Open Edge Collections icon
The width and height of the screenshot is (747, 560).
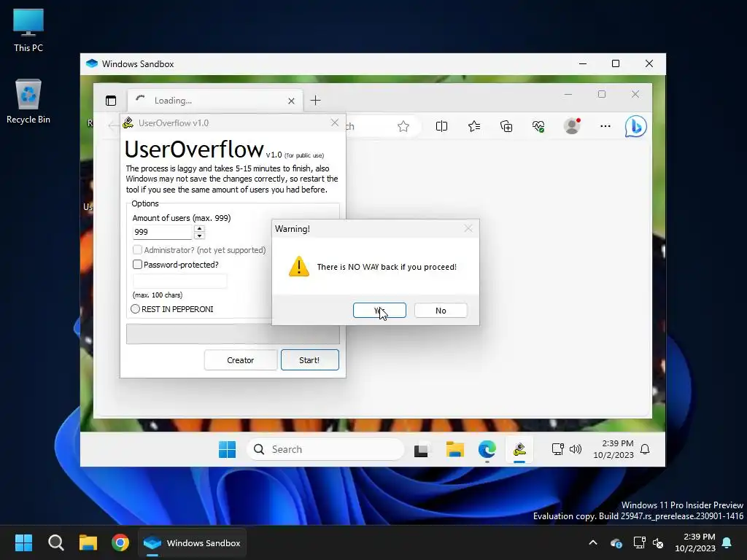[x=506, y=126]
